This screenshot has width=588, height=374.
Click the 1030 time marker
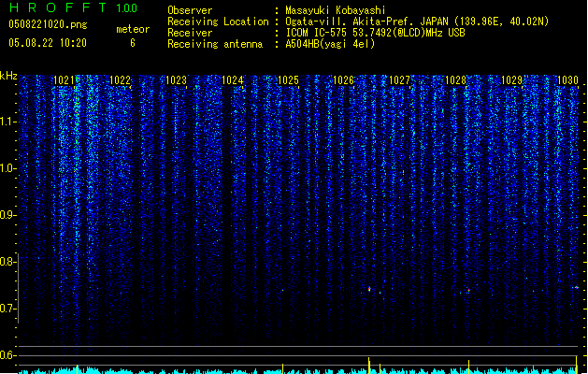tap(567, 80)
